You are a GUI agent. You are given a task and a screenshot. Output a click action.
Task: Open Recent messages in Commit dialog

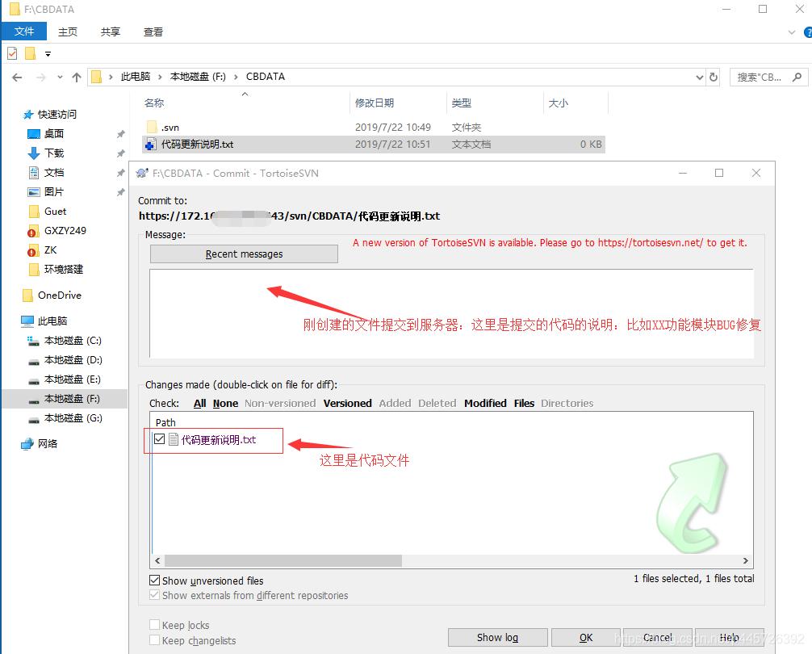point(244,254)
